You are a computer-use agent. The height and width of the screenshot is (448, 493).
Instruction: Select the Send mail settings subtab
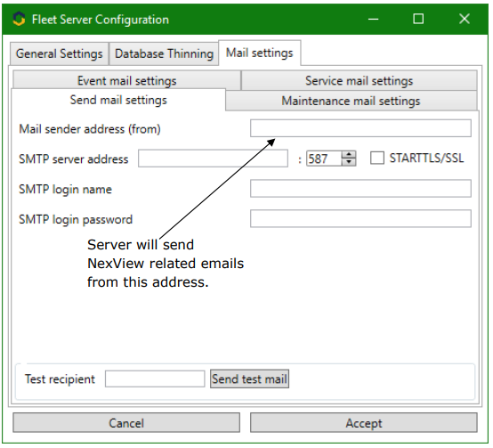tap(118, 100)
